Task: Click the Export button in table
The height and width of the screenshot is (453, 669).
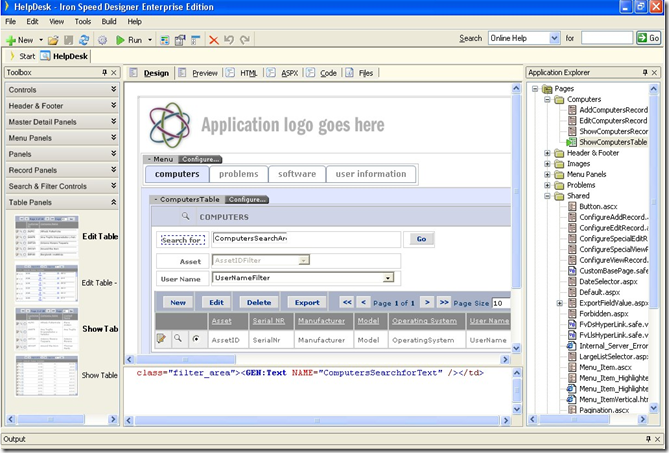Action: pyautogui.click(x=308, y=302)
